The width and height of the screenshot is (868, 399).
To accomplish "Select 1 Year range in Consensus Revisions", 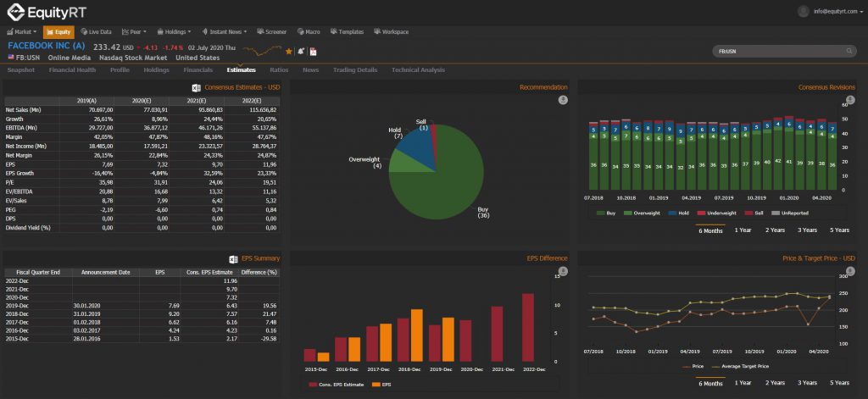I will [x=743, y=230].
